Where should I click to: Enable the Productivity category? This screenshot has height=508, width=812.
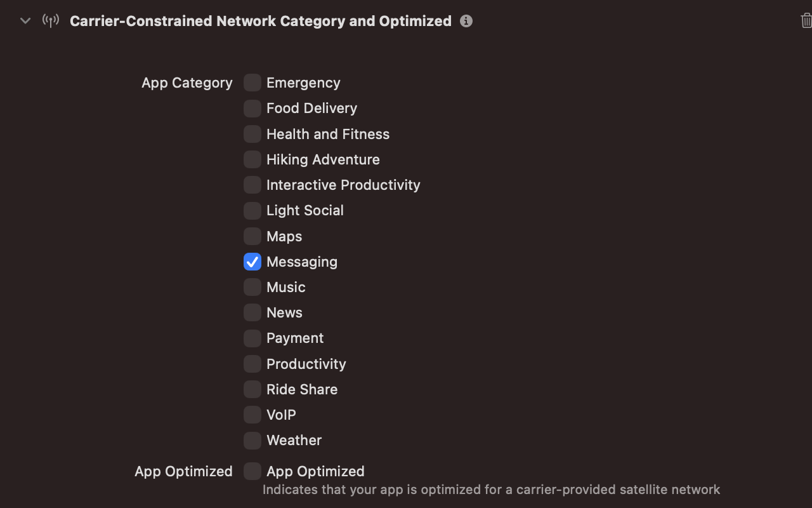[x=252, y=363]
